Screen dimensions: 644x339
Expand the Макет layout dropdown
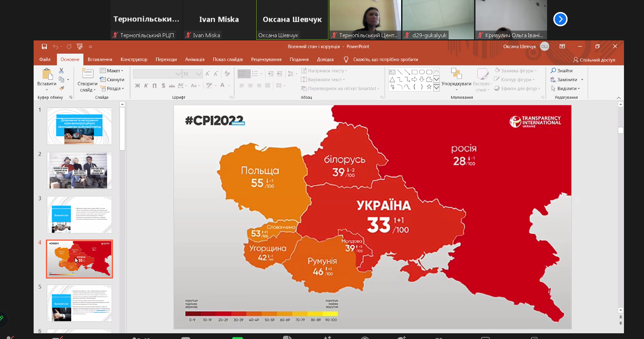[x=112, y=71]
